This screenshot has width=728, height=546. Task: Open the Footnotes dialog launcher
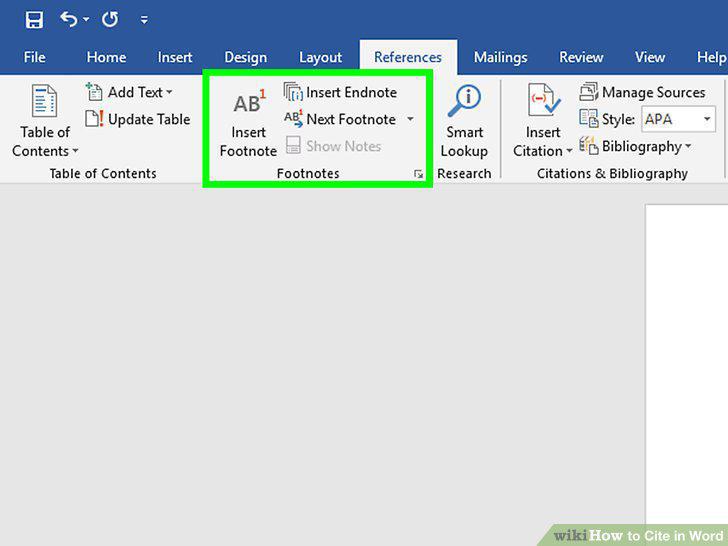tap(418, 174)
